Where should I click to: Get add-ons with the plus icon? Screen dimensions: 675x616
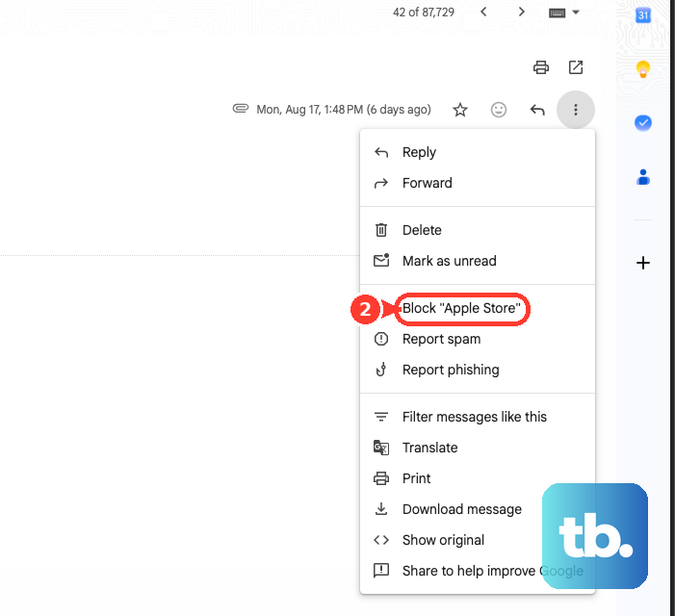(x=643, y=263)
